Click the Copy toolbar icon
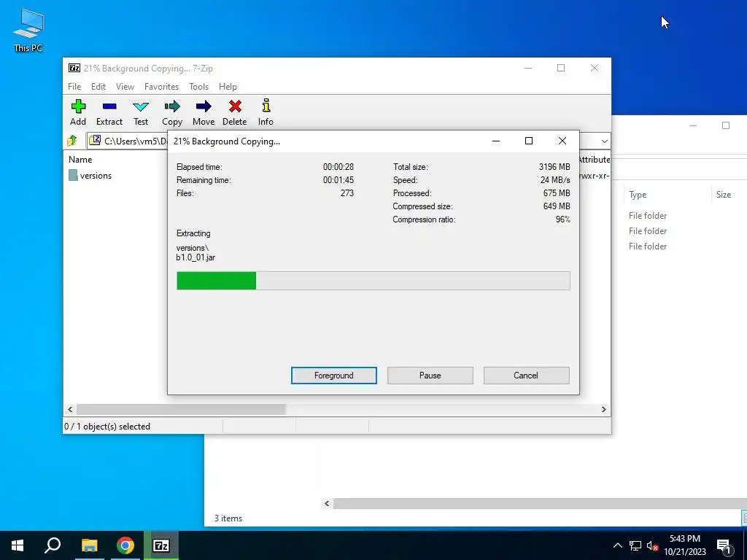Viewport: 747px width, 560px height. tap(172, 112)
